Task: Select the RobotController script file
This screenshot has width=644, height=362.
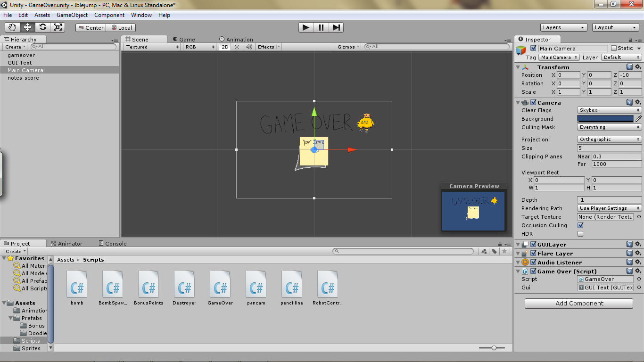Action: click(x=328, y=288)
